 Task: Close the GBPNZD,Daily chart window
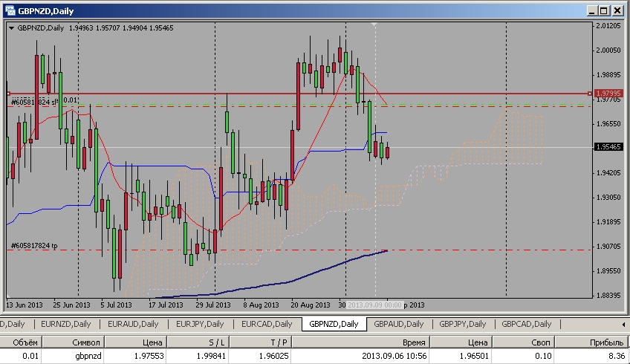[x=617, y=11]
